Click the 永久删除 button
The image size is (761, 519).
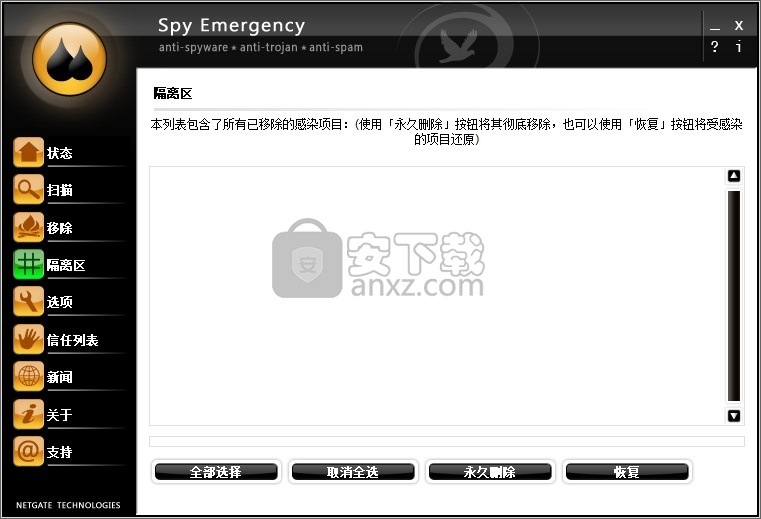(490, 471)
